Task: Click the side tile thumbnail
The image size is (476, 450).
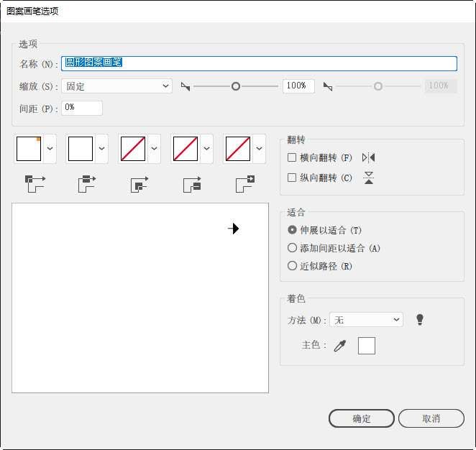Action: coord(81,149)
